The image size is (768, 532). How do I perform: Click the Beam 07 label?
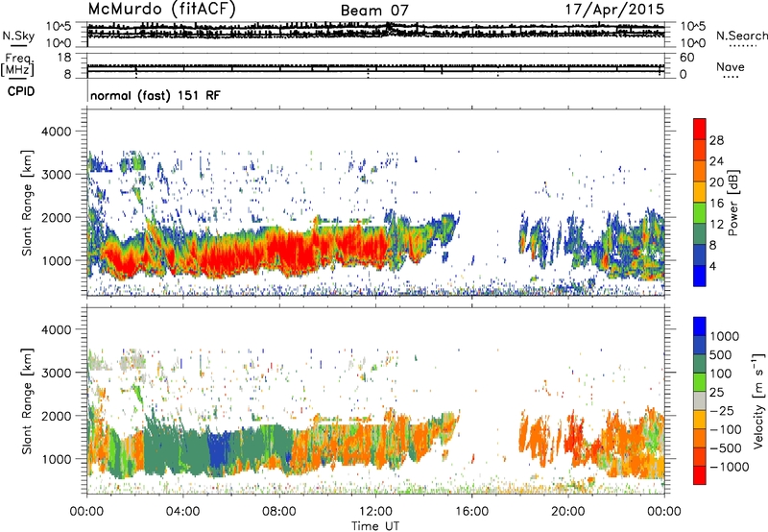point(374,11)
